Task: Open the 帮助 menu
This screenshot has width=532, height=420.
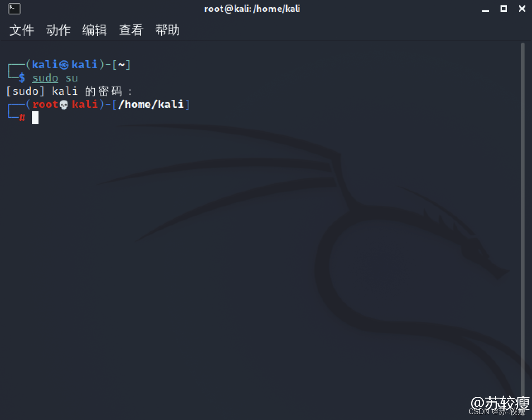Action: [167, 30]
